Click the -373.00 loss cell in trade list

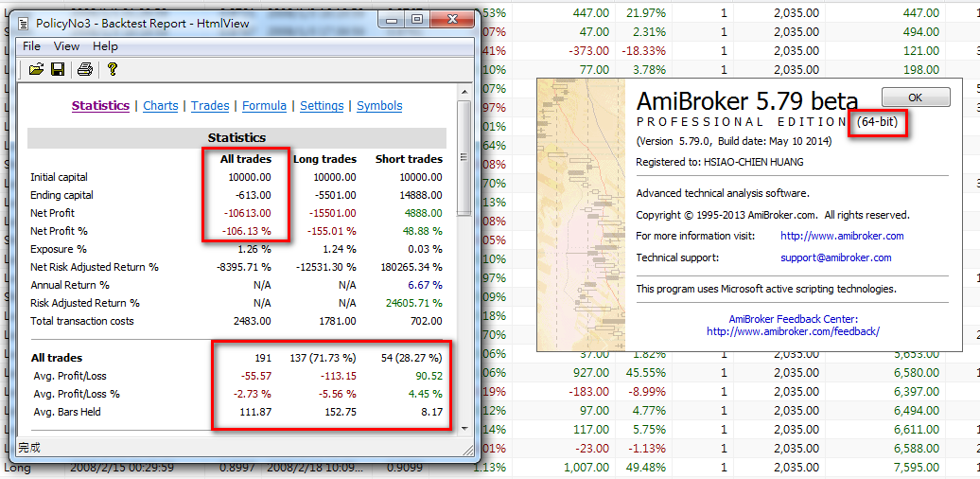[589, 51]
